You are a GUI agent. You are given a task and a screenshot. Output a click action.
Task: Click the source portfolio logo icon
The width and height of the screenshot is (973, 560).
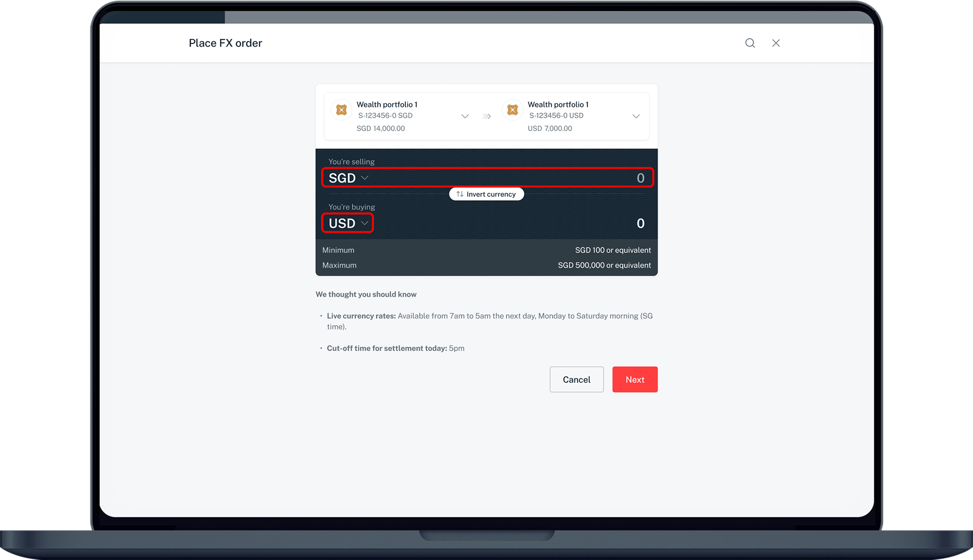(x=342, y=110)
